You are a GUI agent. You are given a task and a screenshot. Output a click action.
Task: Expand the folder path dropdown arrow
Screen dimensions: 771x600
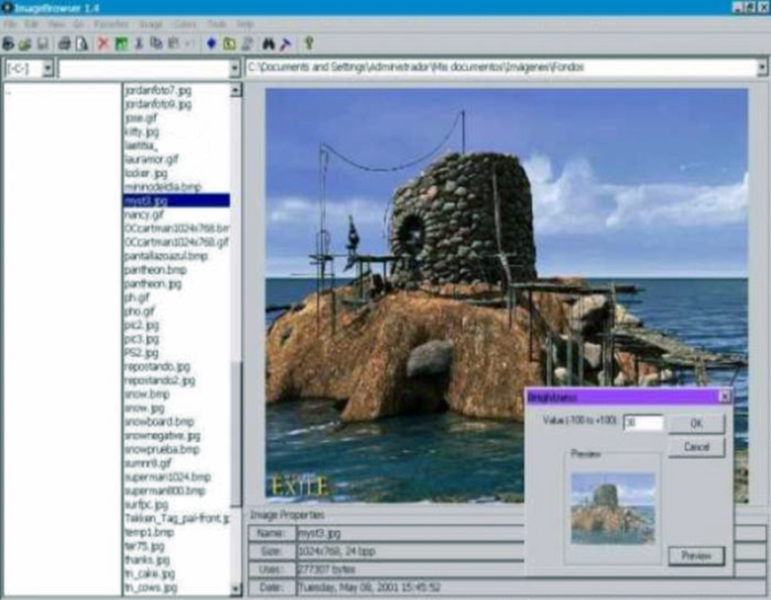(x=762, y=67)
